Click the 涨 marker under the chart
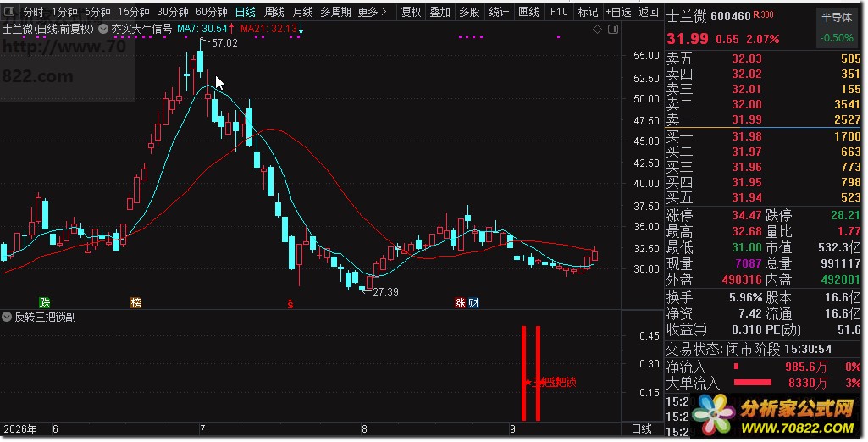868x442 pixels. pyautogui.click(x=460, y=302)
